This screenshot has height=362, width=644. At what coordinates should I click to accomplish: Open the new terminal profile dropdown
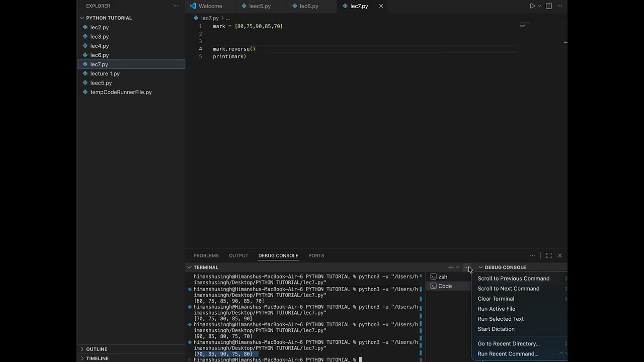(x=457, y=267)
